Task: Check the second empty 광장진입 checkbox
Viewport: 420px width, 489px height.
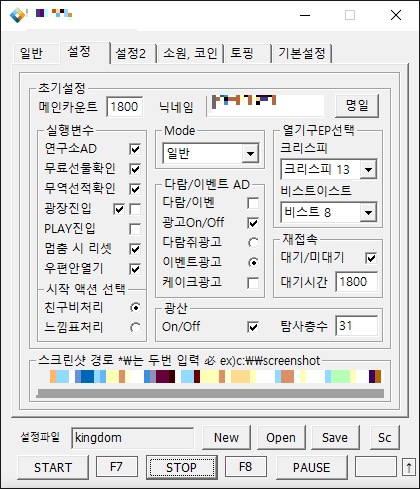Action: pyautogui.click(x=135, y=209)
